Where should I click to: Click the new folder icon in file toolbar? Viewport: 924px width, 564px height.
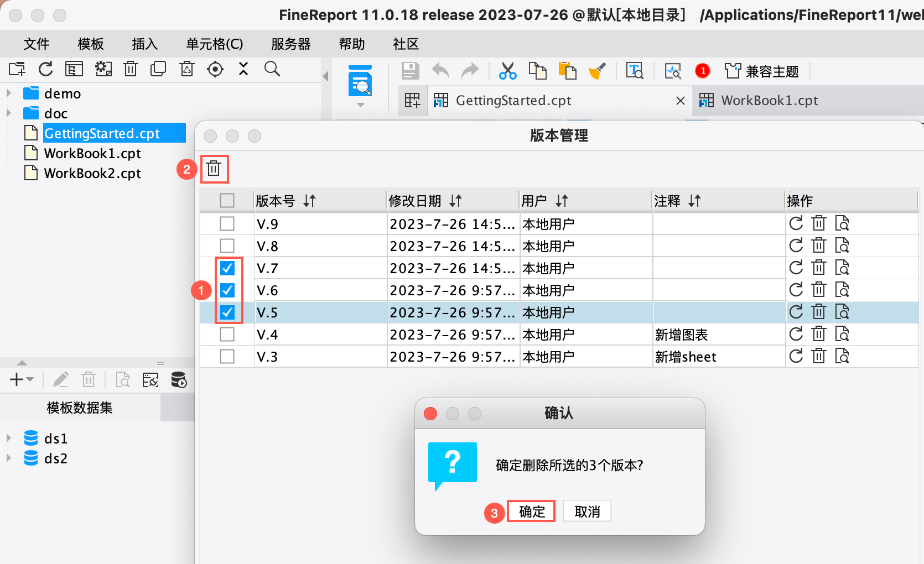tap(17, 69)
